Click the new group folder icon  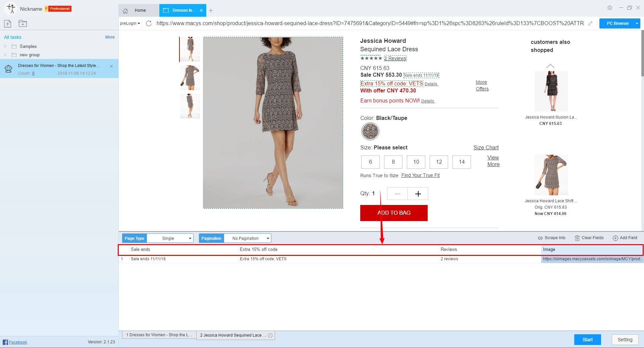click(23, 23)
